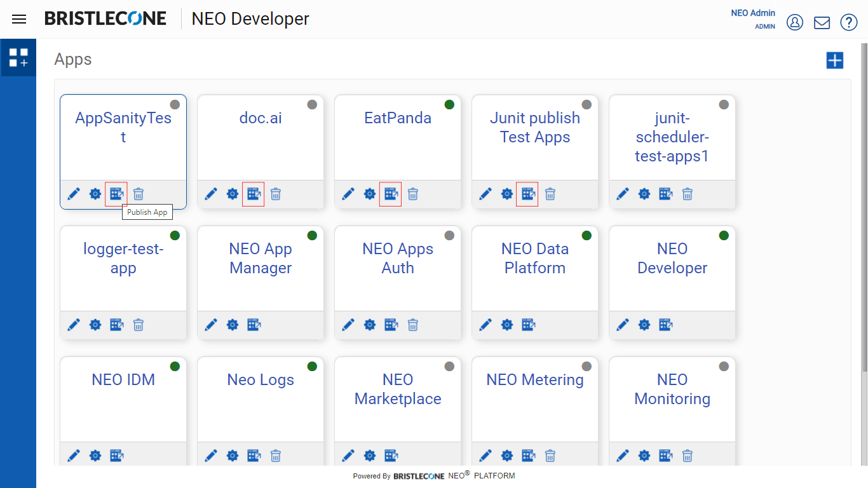The width and height of the screenshot is (868, 488).
Task: Edit the NEO Data Platform app
Action: point(485,325)
